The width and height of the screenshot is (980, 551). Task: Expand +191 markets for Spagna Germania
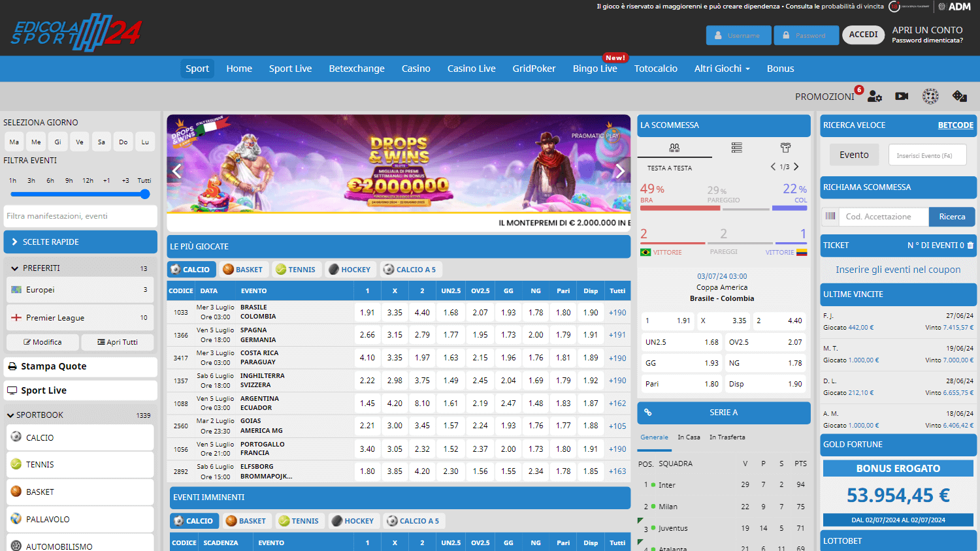617,335
